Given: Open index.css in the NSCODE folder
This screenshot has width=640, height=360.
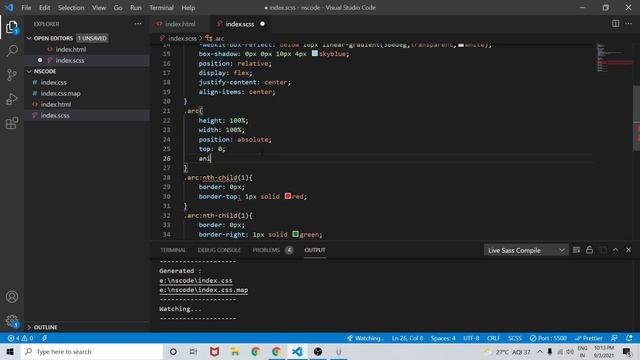Looking at the screenshot, I should click(x=53, y=82).
